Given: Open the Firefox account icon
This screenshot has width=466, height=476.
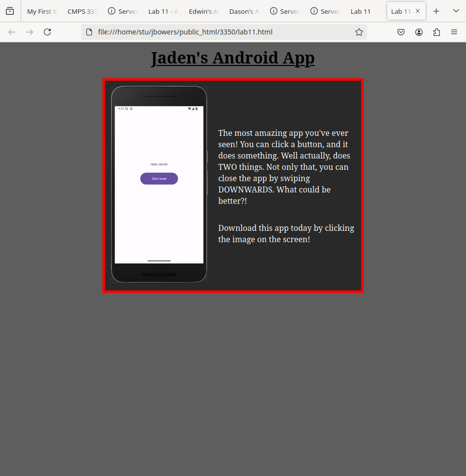Looking at the screenshot, I should click(x=419, y=32).
